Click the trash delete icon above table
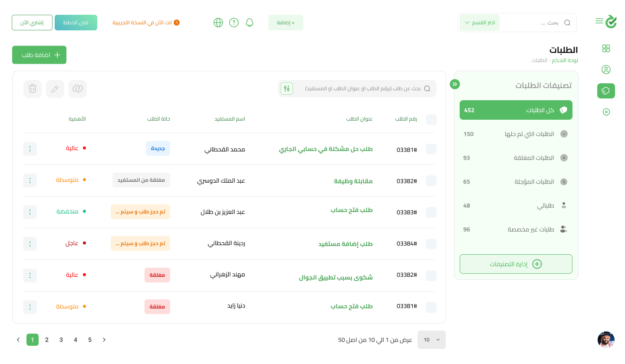Screen dimensions: 625x364 (x=33, y=89)
